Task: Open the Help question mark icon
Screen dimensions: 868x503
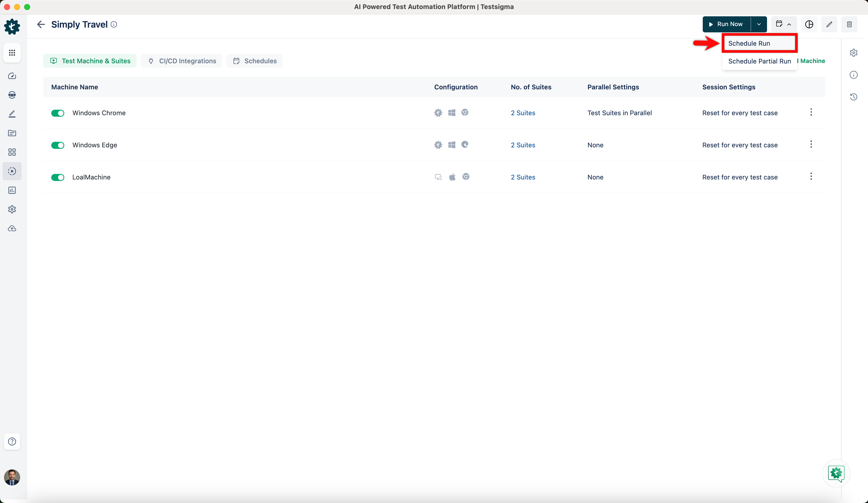Action: [x=12, y=442]
